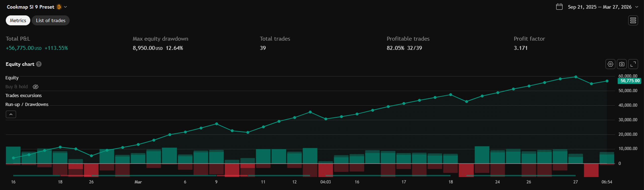
Task: Collapse the chart legend with the up chevron
Action: 11,114
